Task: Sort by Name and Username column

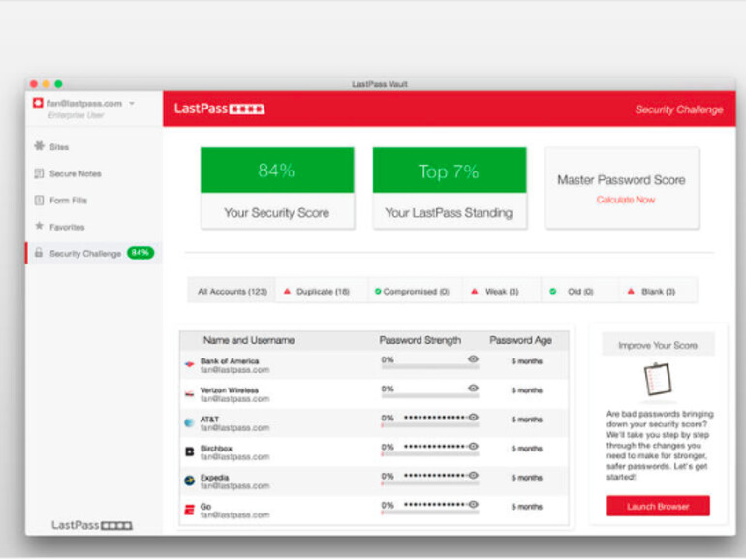Action: [x=249, y=340]
